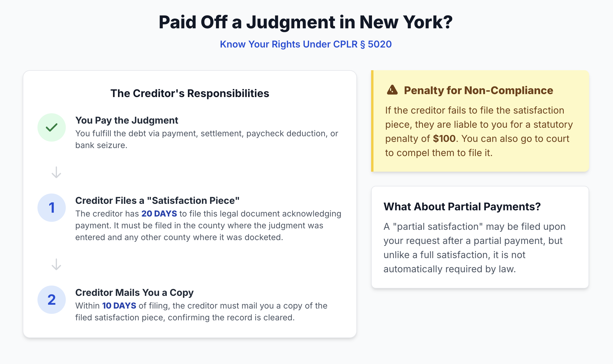Image resolution: width=613 pixels, height=364 pixels.
Task: Click the bold $100 penalty amount
Action: pyautogui.click(x=444, y=139)
